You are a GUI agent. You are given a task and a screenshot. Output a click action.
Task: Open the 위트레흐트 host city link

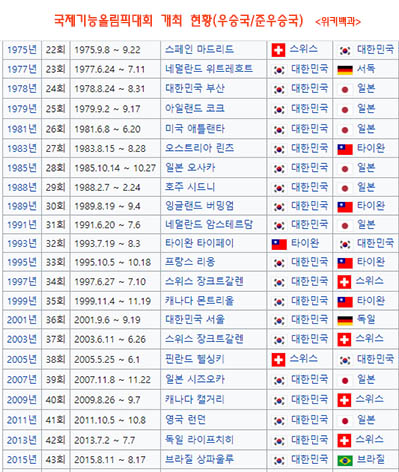(x=229, y=69)
